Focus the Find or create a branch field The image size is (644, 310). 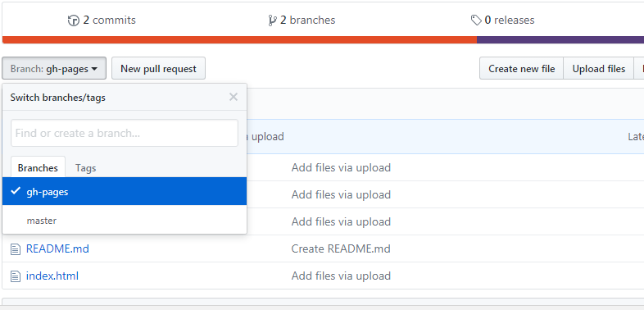[x=125, y=133]
